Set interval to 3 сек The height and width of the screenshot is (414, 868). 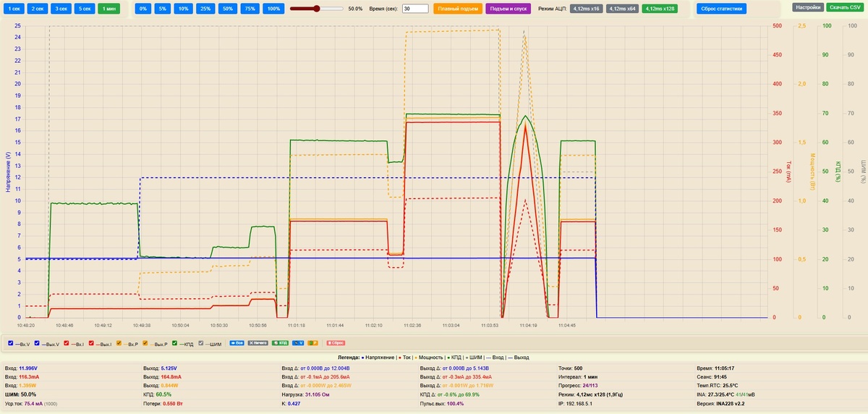[61, 9]
